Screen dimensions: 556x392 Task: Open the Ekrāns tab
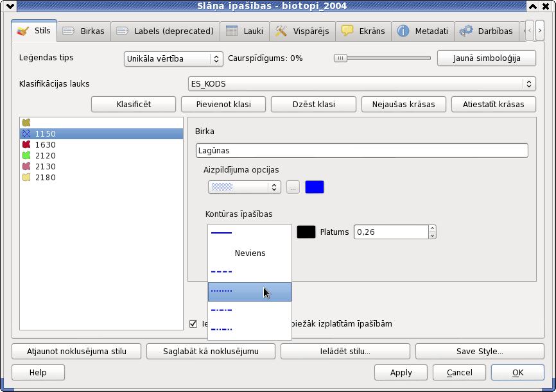pos(363,31)
